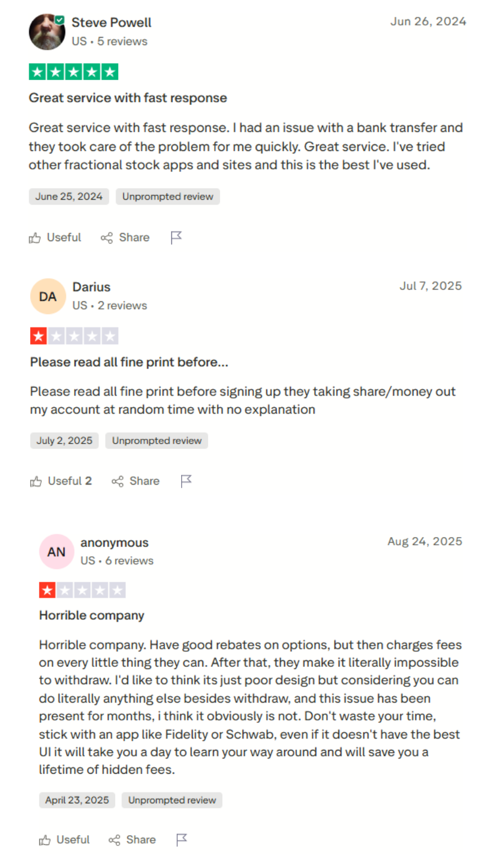
Task: Click Unprompted review tag next to June 25, 2024
Action: tap(168, 197)
